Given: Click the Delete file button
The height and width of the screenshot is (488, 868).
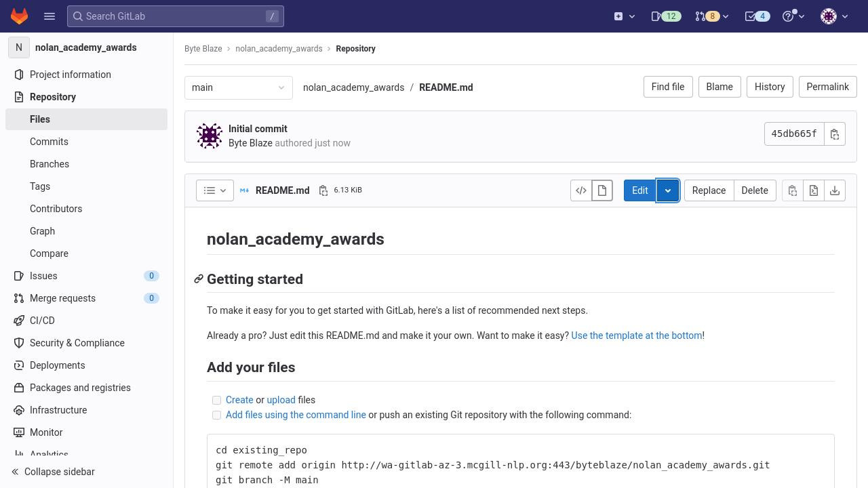Looking at the screenshot, I should pyautogui.click(x=755, y=190).
